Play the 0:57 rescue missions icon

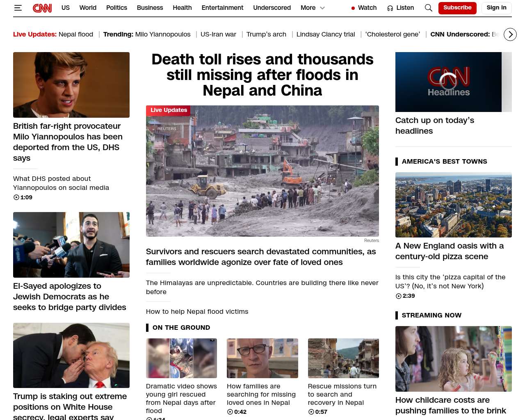click(311, 412)
